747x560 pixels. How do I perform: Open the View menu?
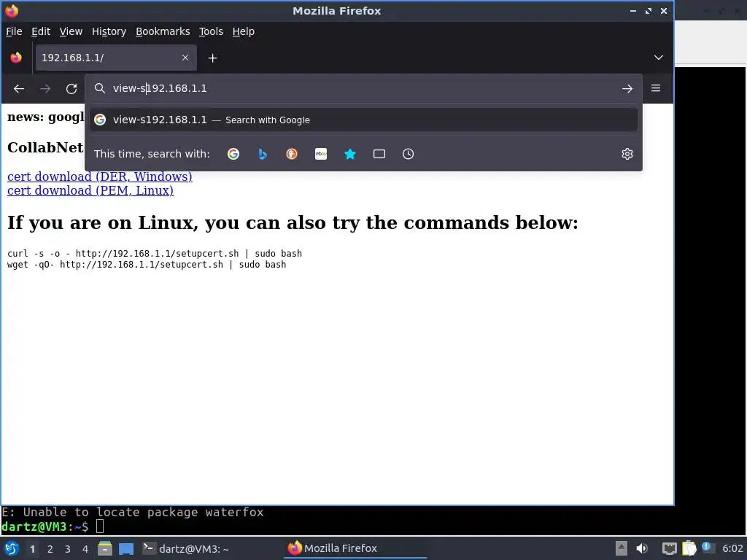click(x=71, y=31)
